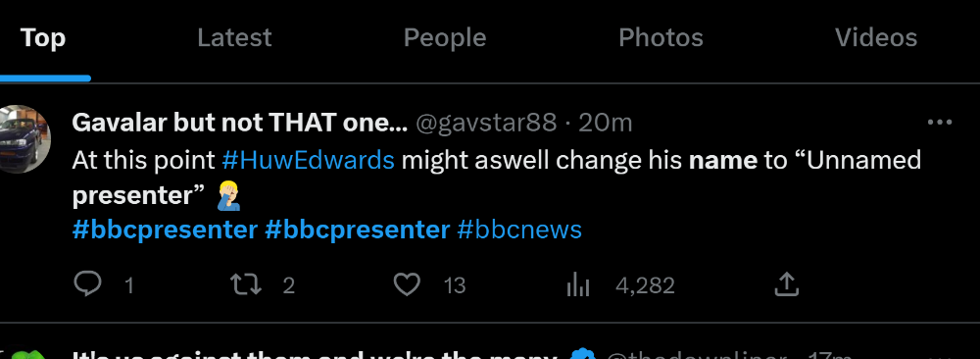Retweet the Unnamed presenter tweet

pyautogui.click(x=246, y=285)
